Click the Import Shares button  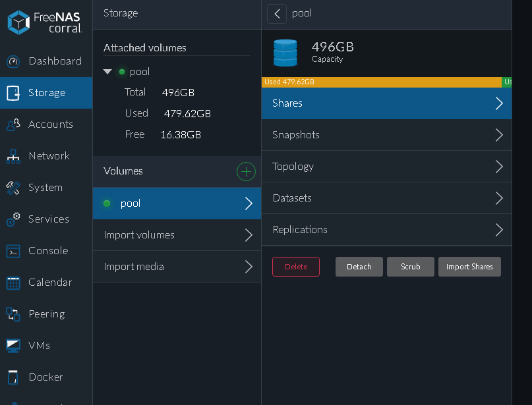tap(469, 267)
